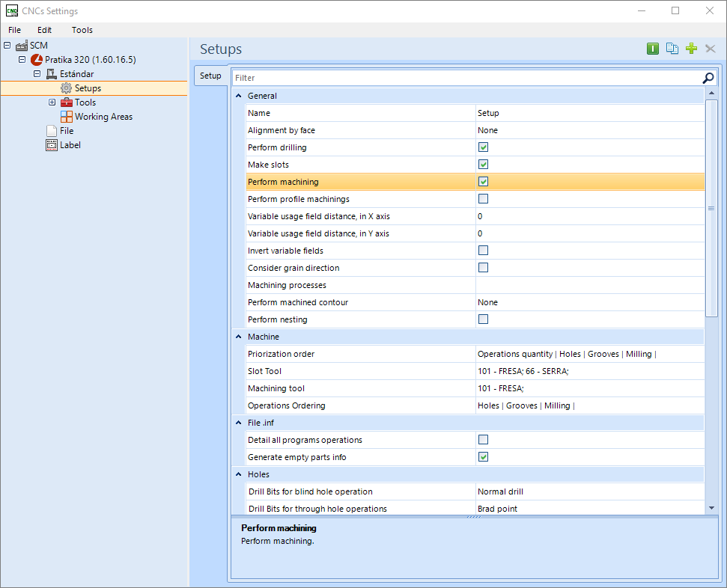
Task: Click the property grid scrollbar up arrow
Action: point(712,93)
